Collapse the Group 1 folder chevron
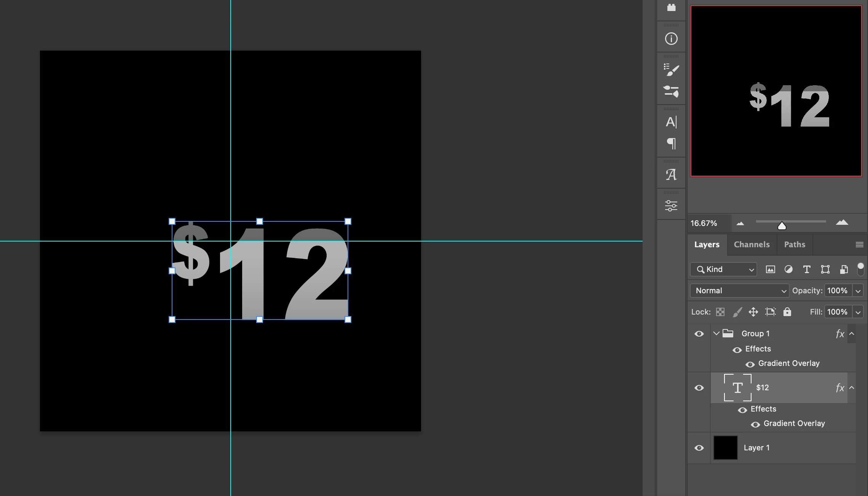868x496 pixels. click(716, 334)
